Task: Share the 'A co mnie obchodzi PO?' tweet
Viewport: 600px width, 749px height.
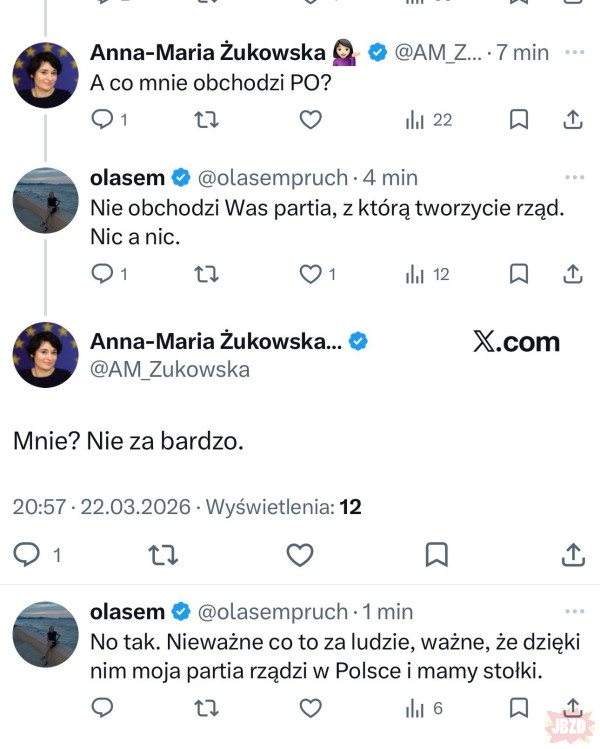Action: 573,120
